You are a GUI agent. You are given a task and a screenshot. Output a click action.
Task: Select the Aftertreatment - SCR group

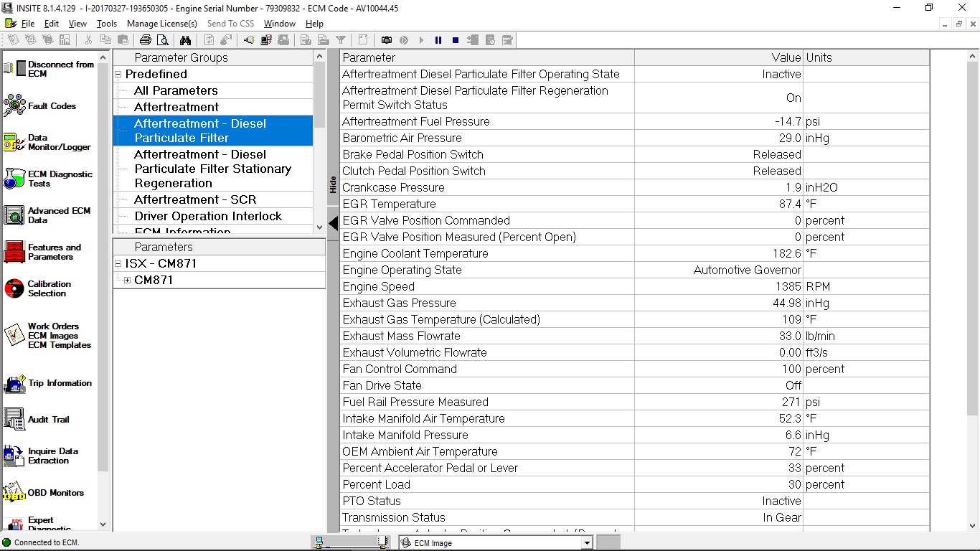pyautogui.click(x=213, y=199)
